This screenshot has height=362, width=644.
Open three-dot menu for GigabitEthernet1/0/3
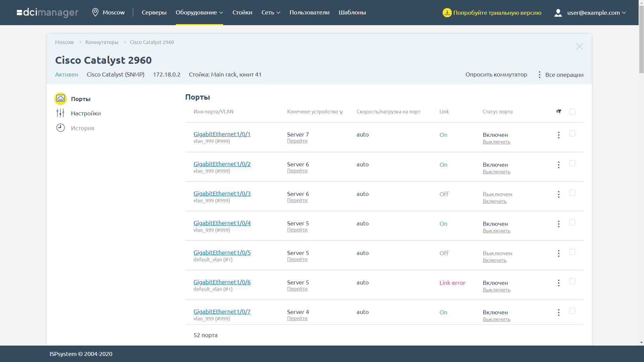coord(559,194)
